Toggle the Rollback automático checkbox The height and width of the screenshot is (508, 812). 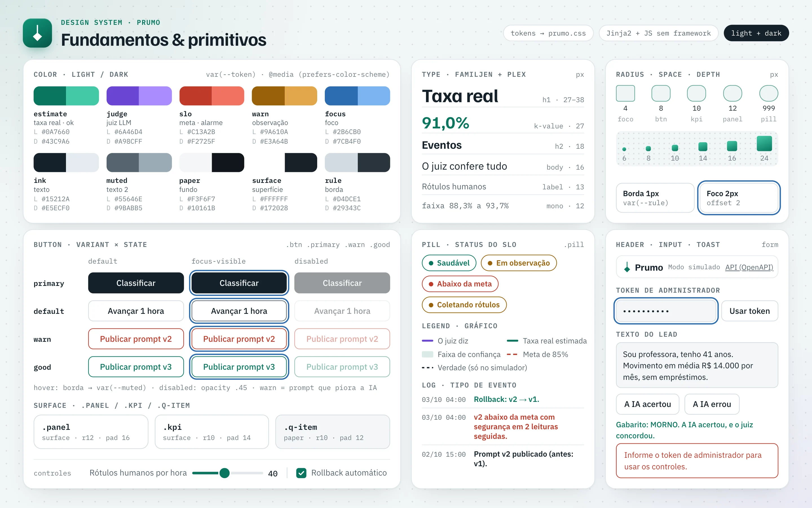point(301,473)
